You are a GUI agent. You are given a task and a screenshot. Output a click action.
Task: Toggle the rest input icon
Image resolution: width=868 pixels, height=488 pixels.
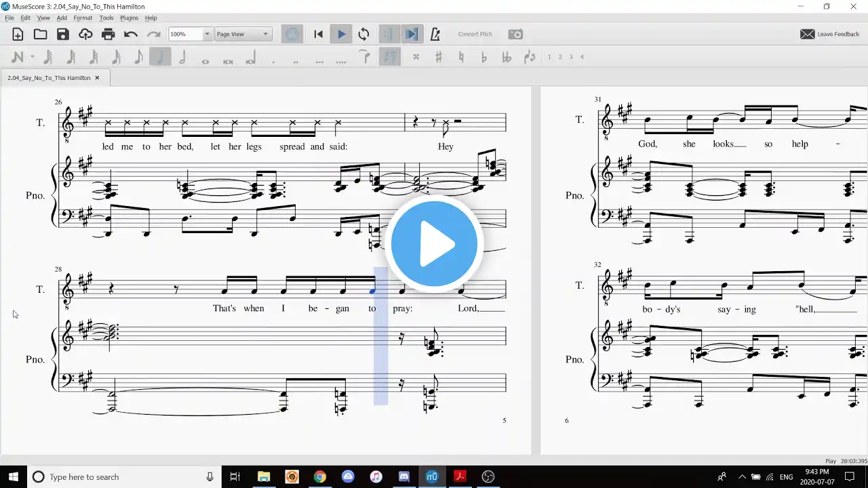(x=390, y=58)
